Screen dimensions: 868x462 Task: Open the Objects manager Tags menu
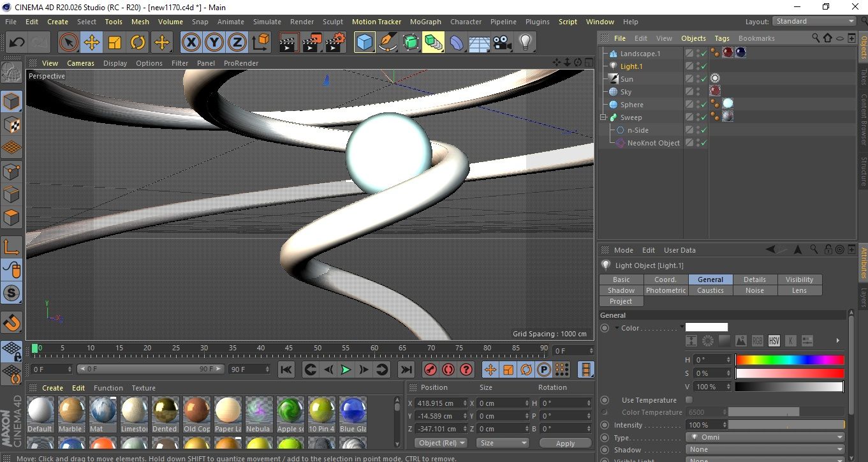point(722,38)
